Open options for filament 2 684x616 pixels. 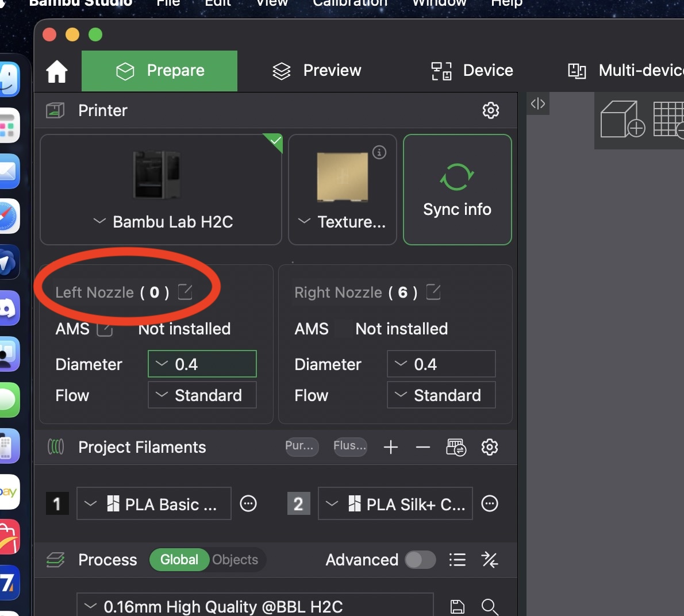point(489,503)
